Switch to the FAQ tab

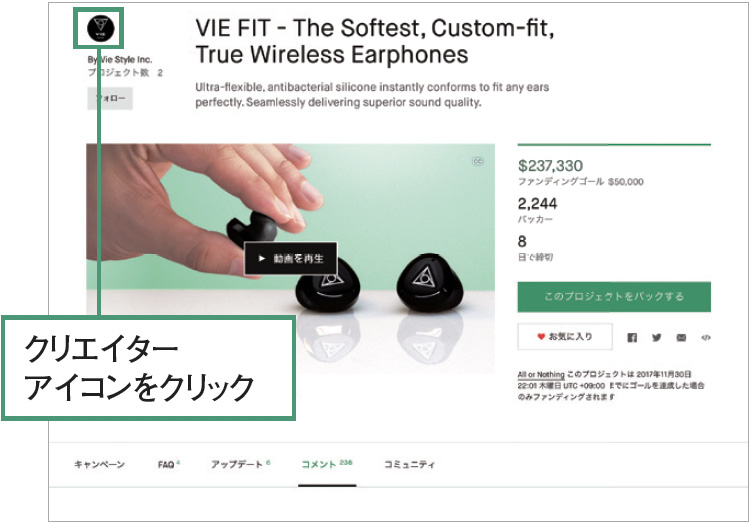168,465
